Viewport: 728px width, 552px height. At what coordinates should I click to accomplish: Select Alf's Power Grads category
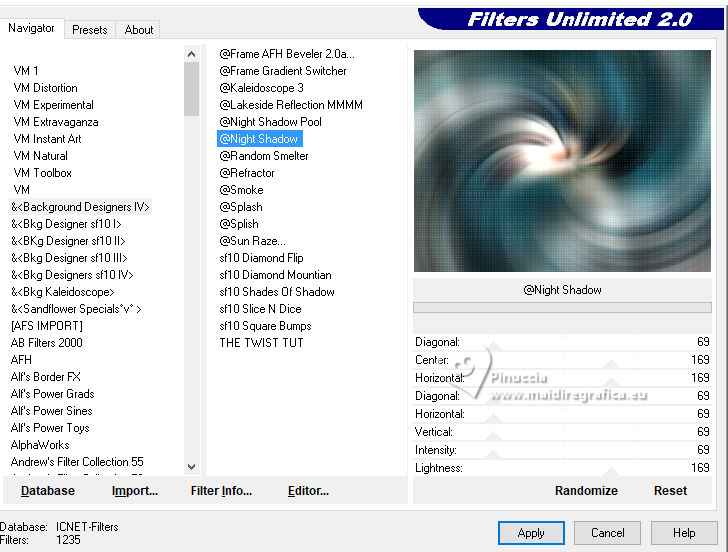pos(52,394)
